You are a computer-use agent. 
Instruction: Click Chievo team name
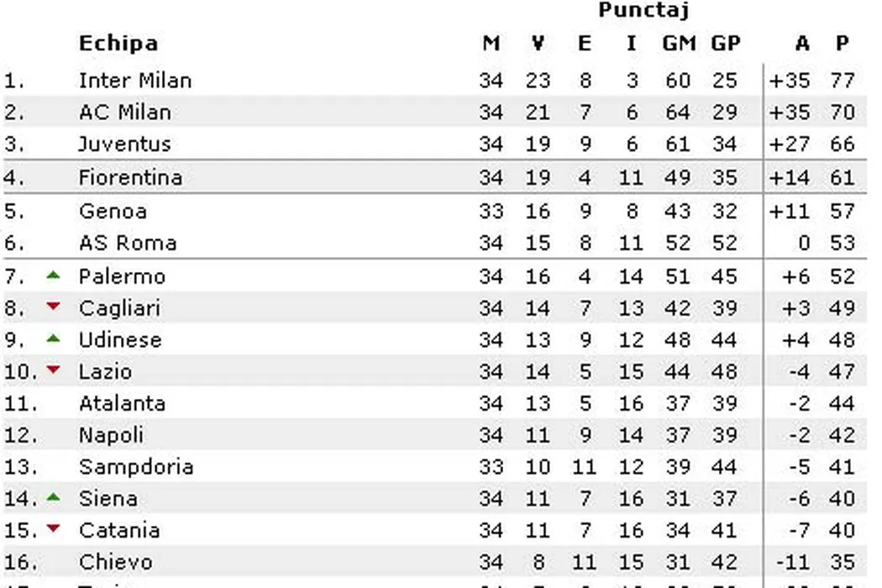tap(116, 561)
